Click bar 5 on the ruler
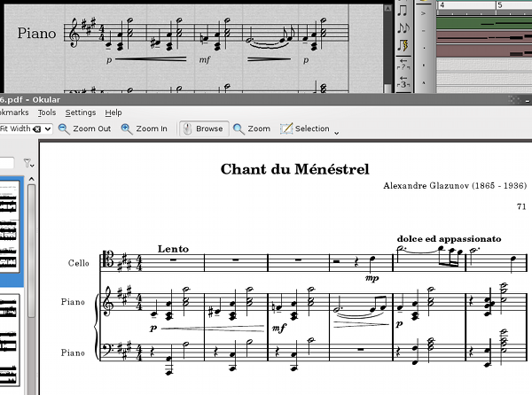Viewport: 532px width, 395px height. coord(500,5)
